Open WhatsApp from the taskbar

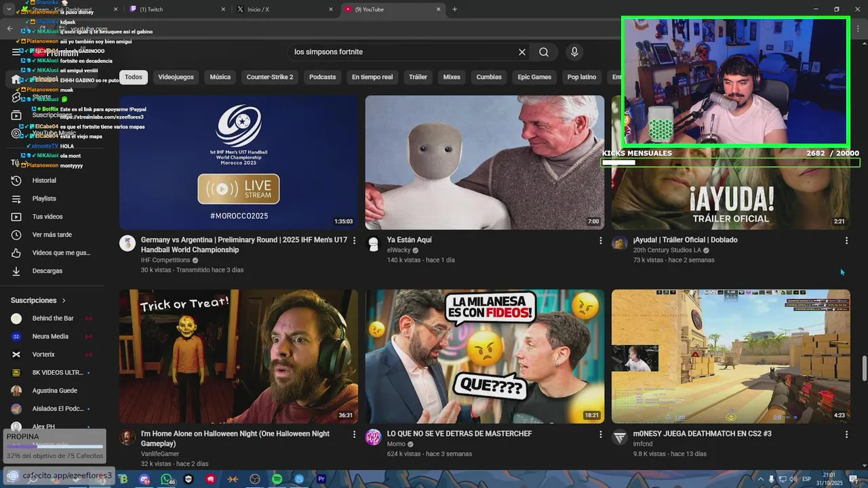(x=167, y=479)
